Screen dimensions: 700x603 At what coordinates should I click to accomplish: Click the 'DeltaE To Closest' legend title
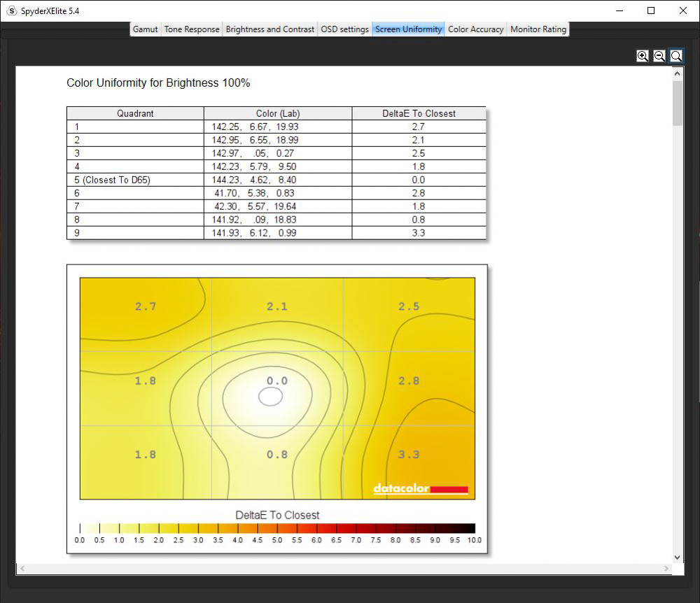277,515
